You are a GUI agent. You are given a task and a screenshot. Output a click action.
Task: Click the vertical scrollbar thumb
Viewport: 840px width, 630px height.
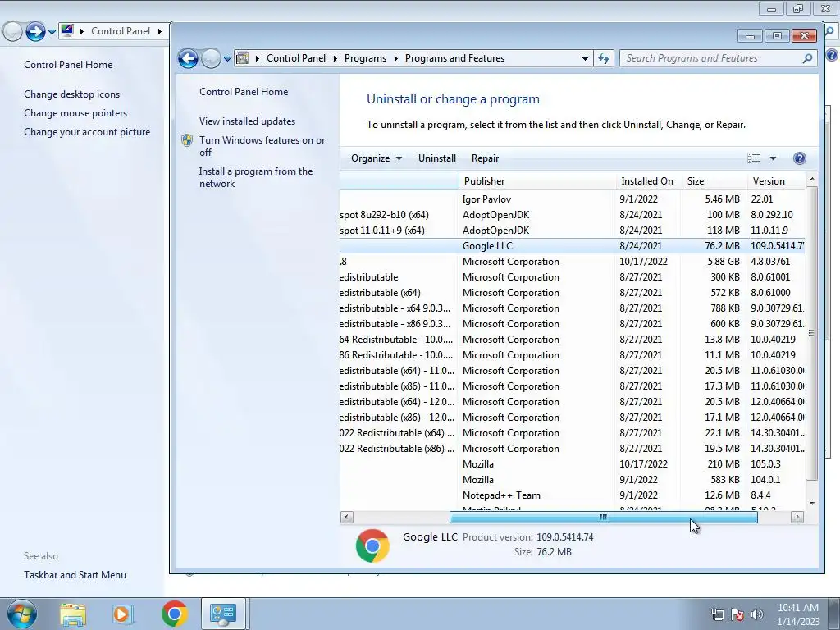[811, 333]
